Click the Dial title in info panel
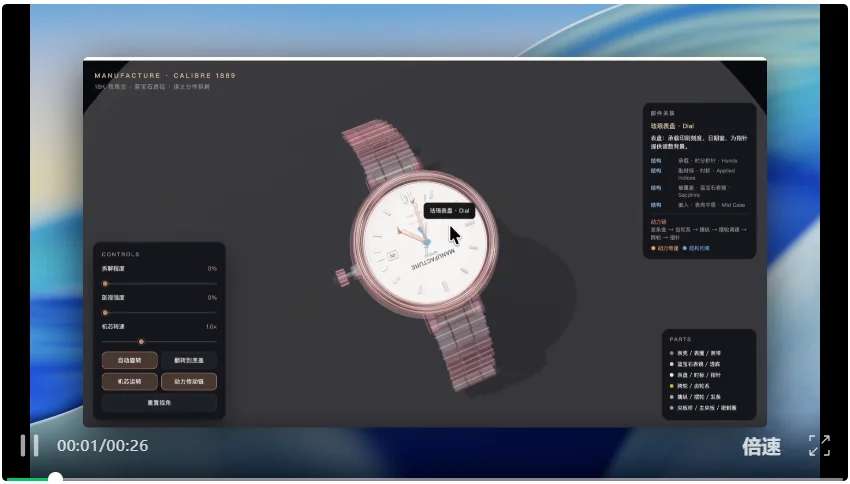This screenshot has width=850, height=484. (672, 126)
